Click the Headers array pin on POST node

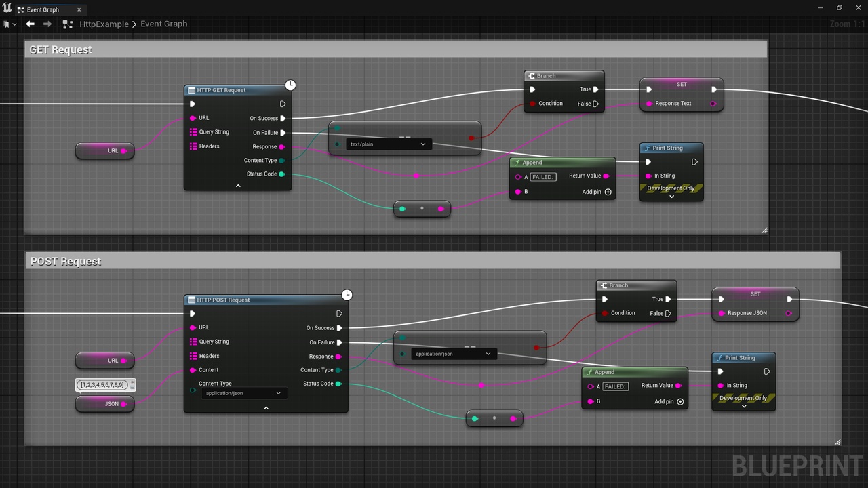tap(193, 356)
